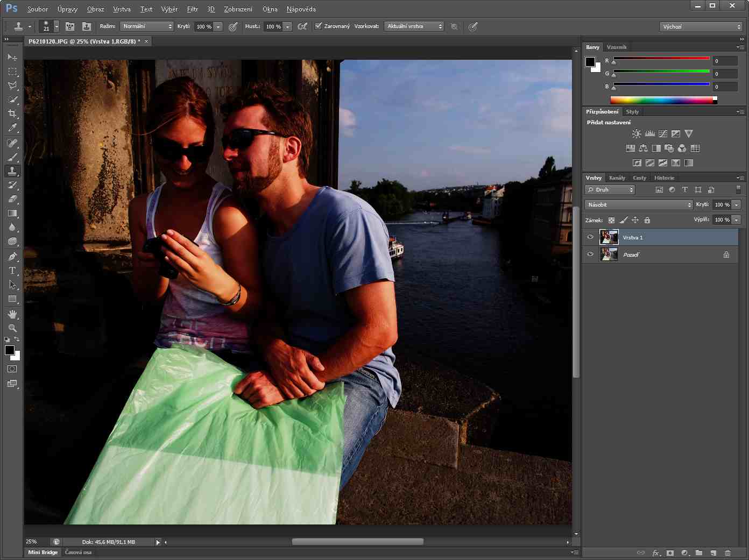Select the Lasso tool
The width and height of the screenshot is (749, 560).
[12, 86]
